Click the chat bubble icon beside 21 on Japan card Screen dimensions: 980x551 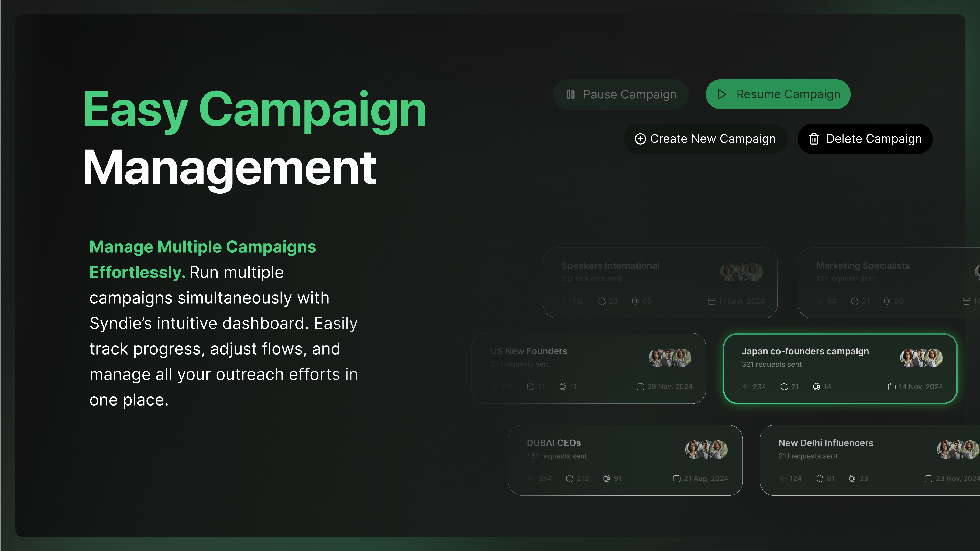784,387
